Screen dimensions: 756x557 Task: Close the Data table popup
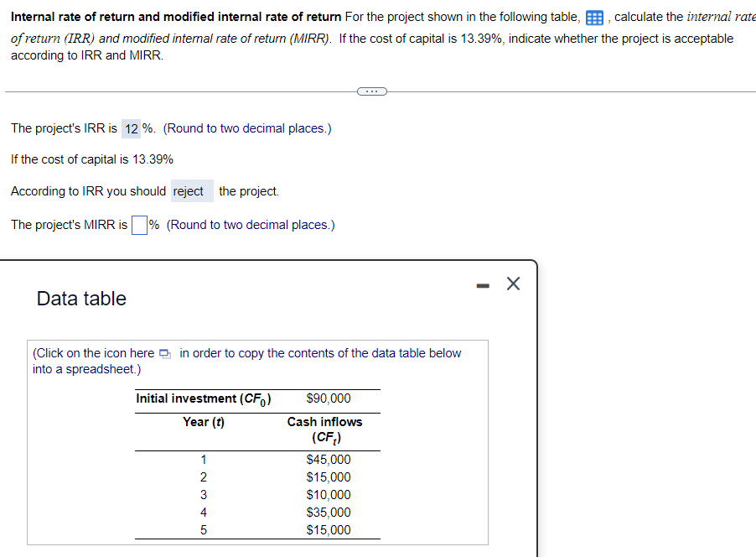tap(512, 284)
